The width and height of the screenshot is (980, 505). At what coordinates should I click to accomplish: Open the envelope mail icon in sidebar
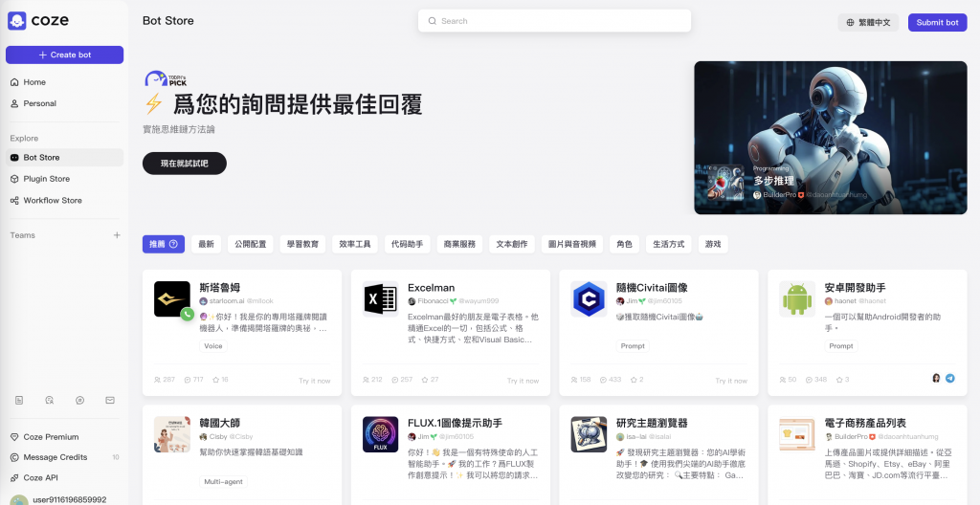(x=110, y=400)
